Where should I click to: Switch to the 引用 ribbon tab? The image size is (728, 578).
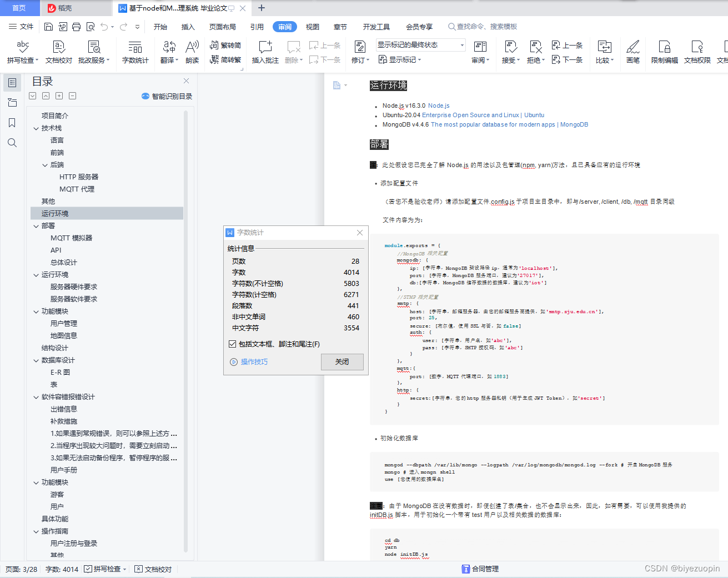(257, 27)
